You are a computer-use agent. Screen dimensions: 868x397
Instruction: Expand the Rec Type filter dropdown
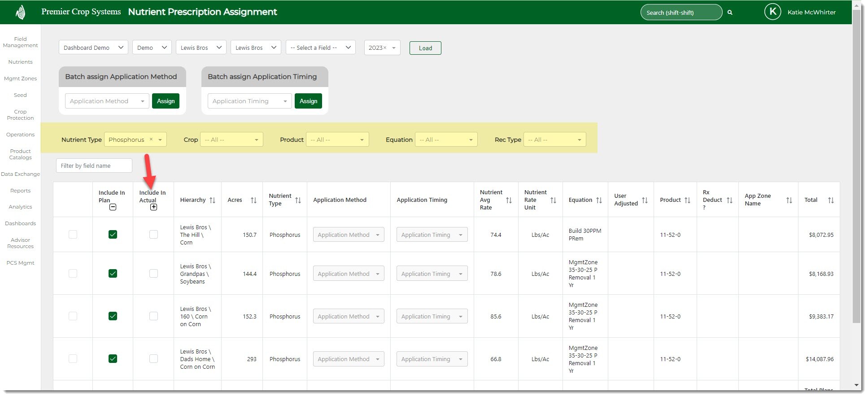[x=554, y=140]
